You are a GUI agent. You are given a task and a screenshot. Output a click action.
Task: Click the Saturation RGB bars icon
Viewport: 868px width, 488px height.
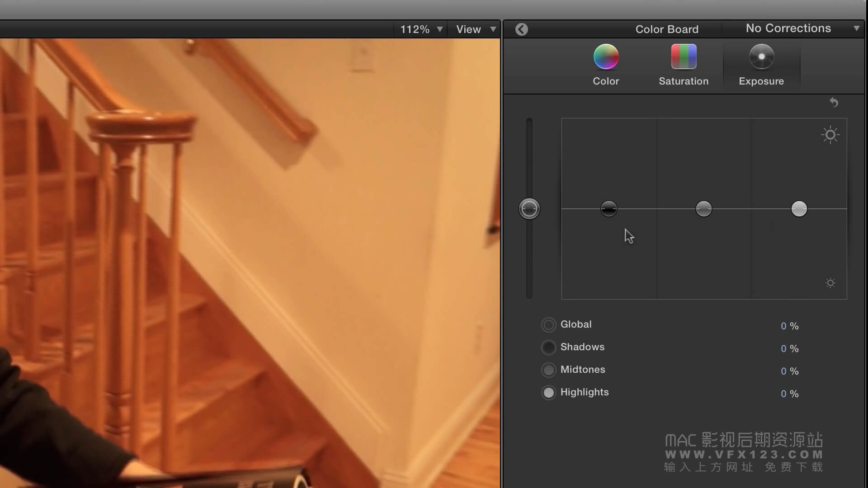click(x=684, y=56)
